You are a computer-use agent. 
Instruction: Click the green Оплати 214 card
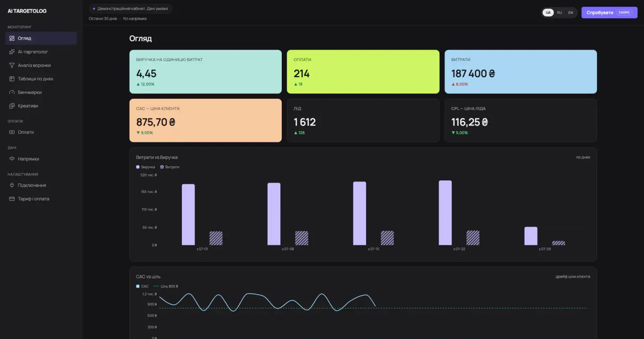point(363,71)
